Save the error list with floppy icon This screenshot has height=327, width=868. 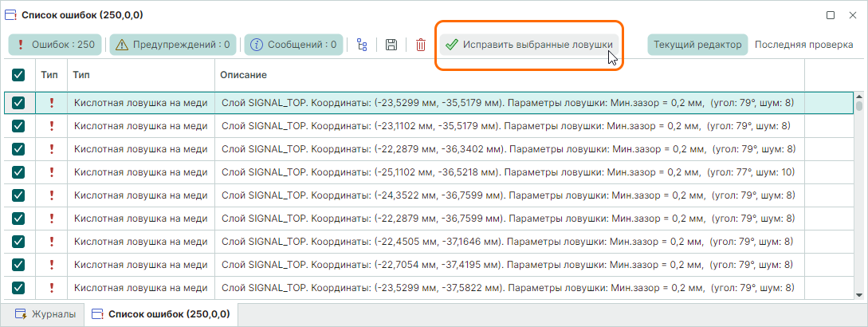(391, 45)
